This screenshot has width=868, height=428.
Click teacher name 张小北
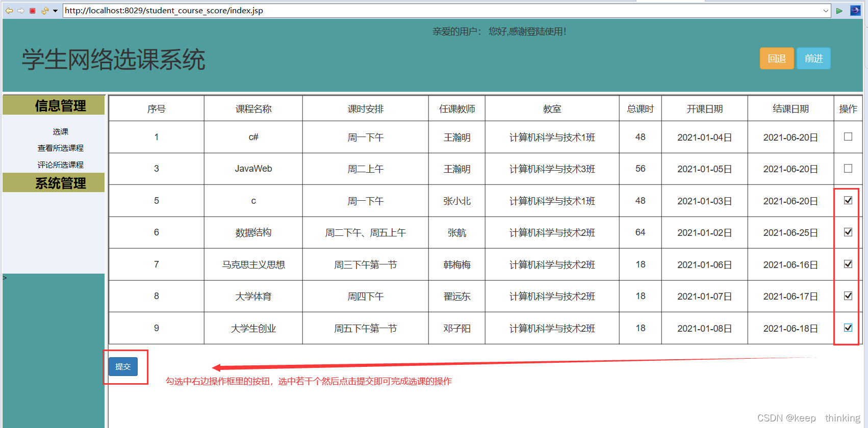[457, 201]
